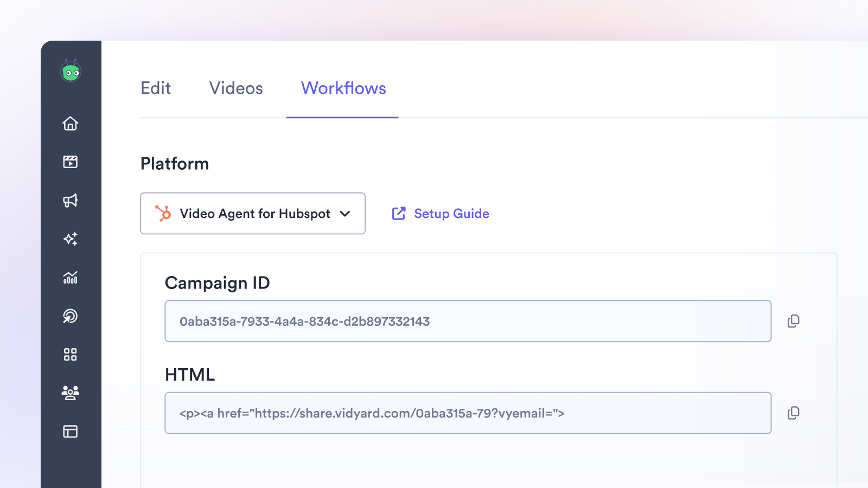Viewport: 868px width, 488px height.
Task: Click inside the Campaign ID field
Action: coord(468,321)
